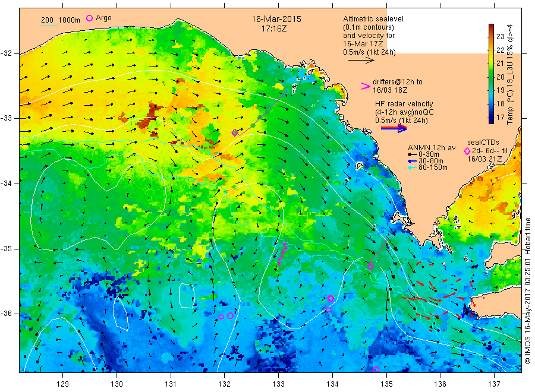535x392 pixels.
Task: Click the magenta drifters arrowhead legend symbol
Action: coord(366,86)
